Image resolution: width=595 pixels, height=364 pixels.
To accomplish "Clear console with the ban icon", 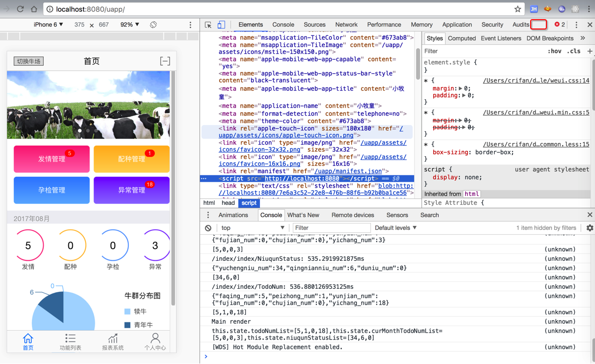I will [208, 228].
